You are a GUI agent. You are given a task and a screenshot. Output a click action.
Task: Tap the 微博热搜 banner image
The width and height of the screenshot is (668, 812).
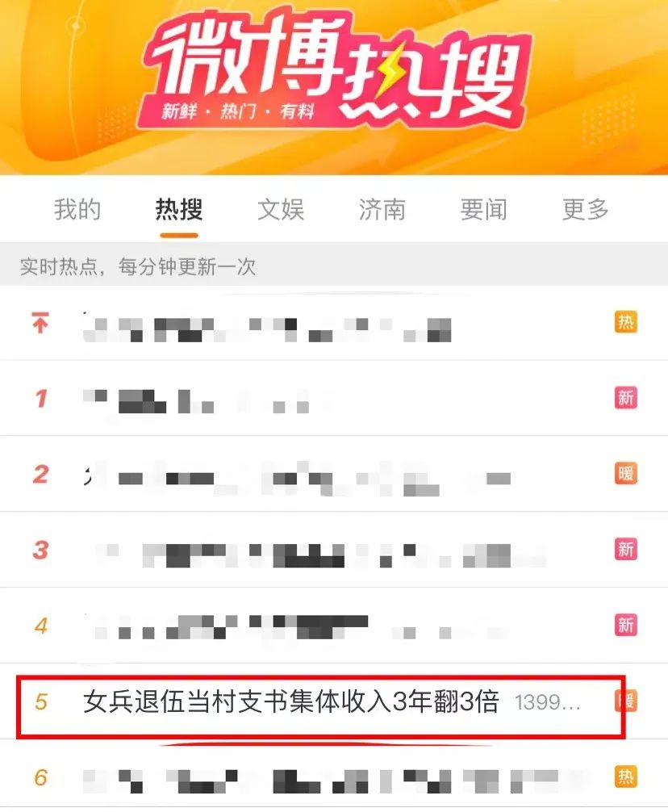click(334, 87)
